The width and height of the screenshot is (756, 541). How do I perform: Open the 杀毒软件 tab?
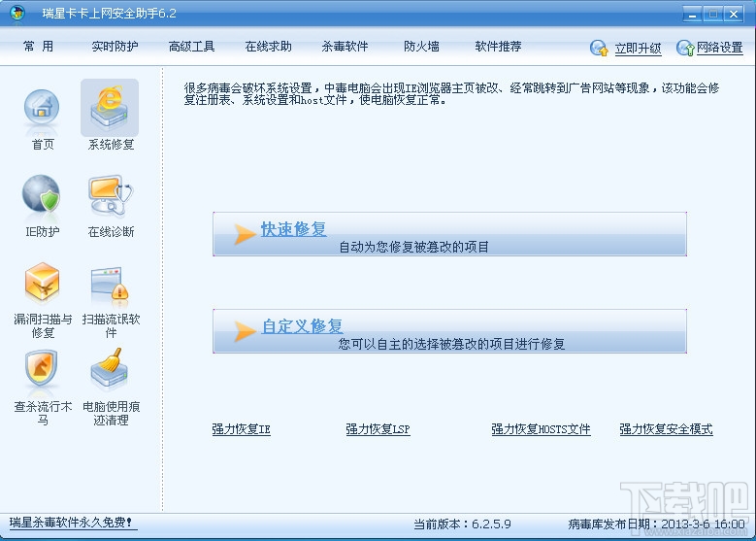click(x=345, y=47)
